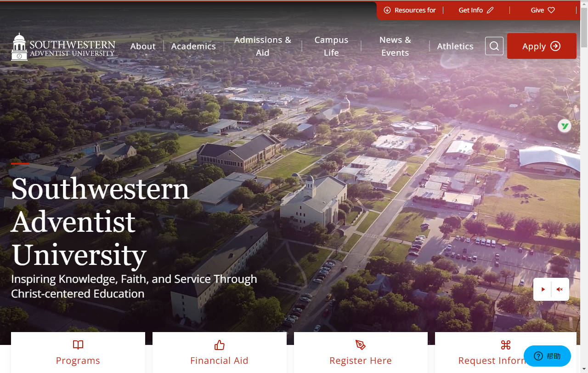
Task: Select the Register Here tag icon
Action: (361, 345)
